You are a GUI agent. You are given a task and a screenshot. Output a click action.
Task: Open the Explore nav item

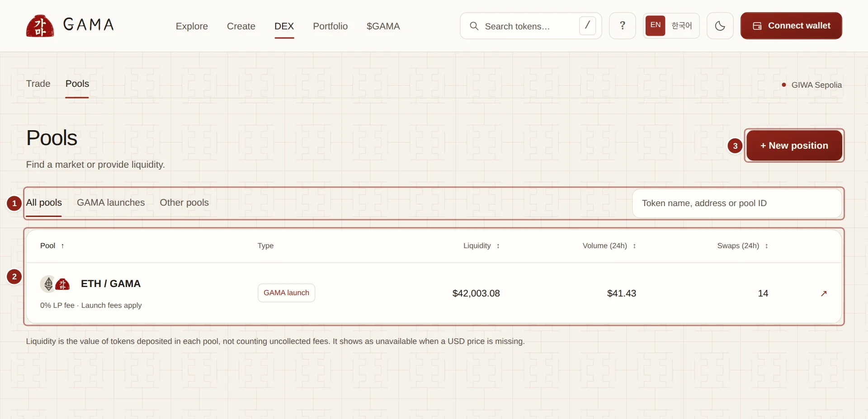192,26
